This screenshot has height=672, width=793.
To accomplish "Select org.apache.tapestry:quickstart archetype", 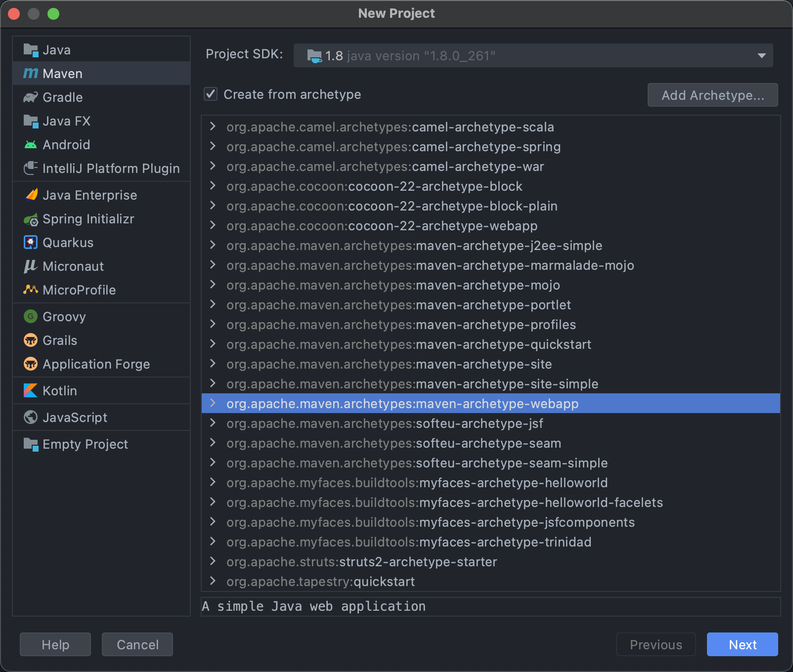I will click(x=491, y=582).
